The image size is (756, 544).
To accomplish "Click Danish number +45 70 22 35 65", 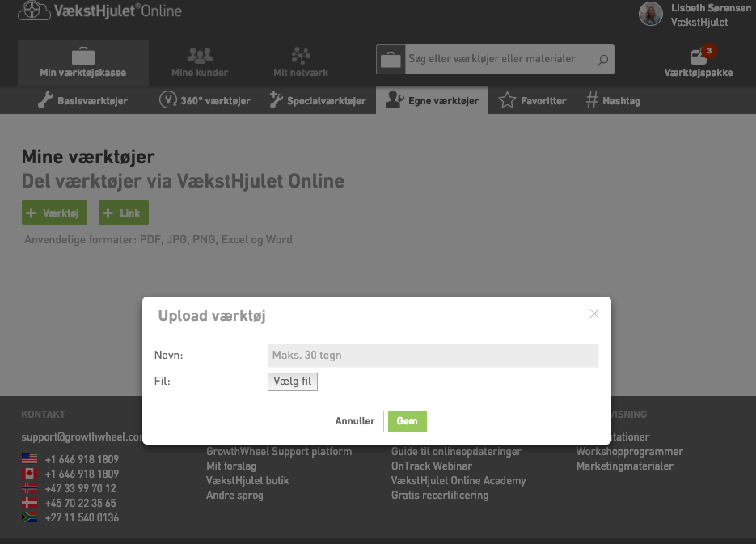I will coord(81,503).
